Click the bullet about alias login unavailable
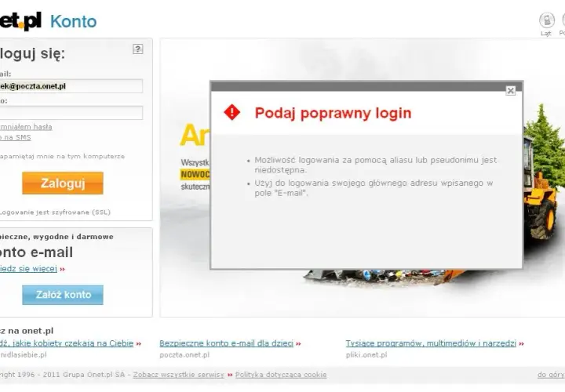Image resolution: width=565 pixels, height=392 pixels. point(375,165)
